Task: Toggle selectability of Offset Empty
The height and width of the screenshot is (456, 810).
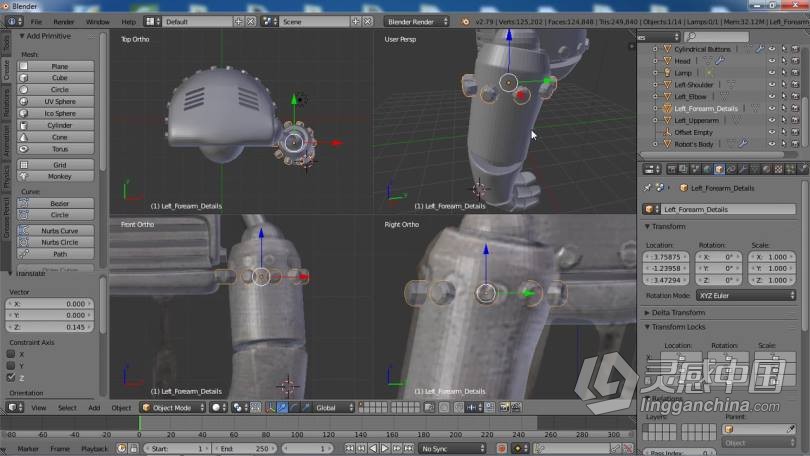Action: click(784, 132)
